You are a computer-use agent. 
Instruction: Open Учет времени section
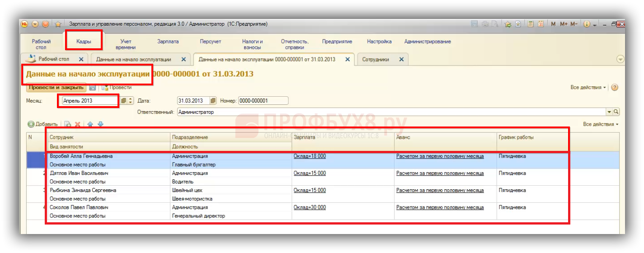[126, 44]
